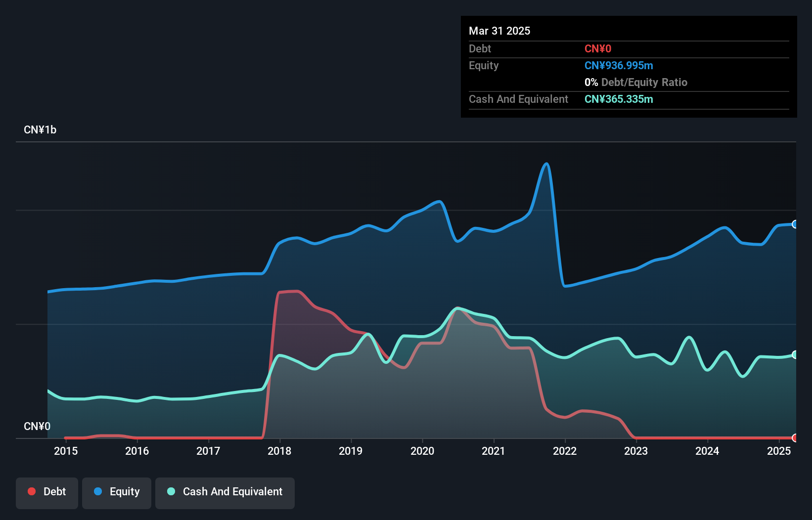The image size is (812, 520).
Task: Select the Equity endpoint marker at 2025
Action: point(795,224)
